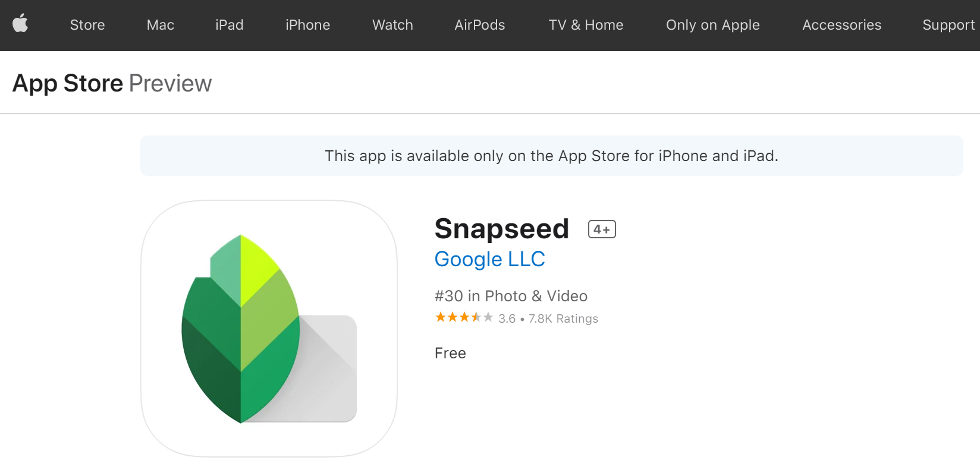The height and width of the screenshot is (473, 980).
Task: Open the Mac page
Action: 159,25
